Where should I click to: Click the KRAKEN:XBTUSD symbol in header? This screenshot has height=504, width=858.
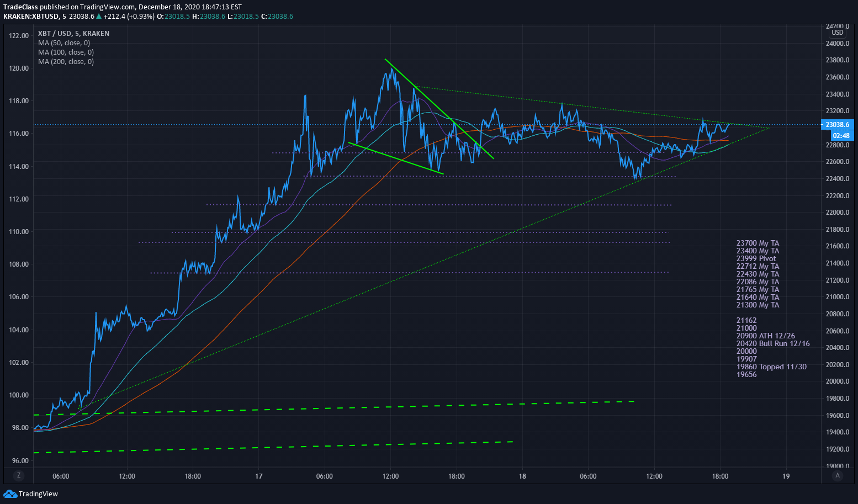[31, 17]
